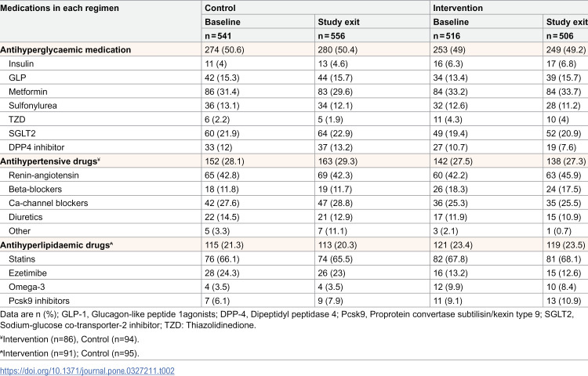Click the Metformin row label

coord(28,92)
